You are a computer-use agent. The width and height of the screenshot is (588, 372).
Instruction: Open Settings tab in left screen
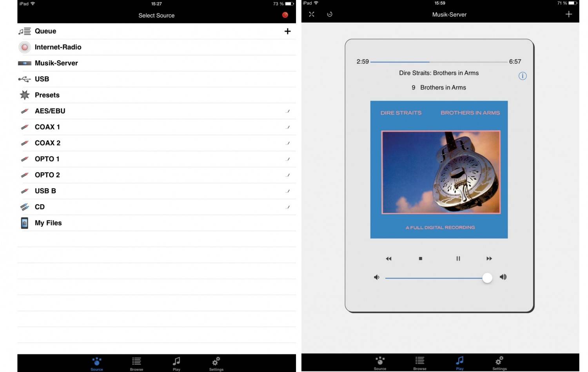pyautogui.click(x=216, y=364)
